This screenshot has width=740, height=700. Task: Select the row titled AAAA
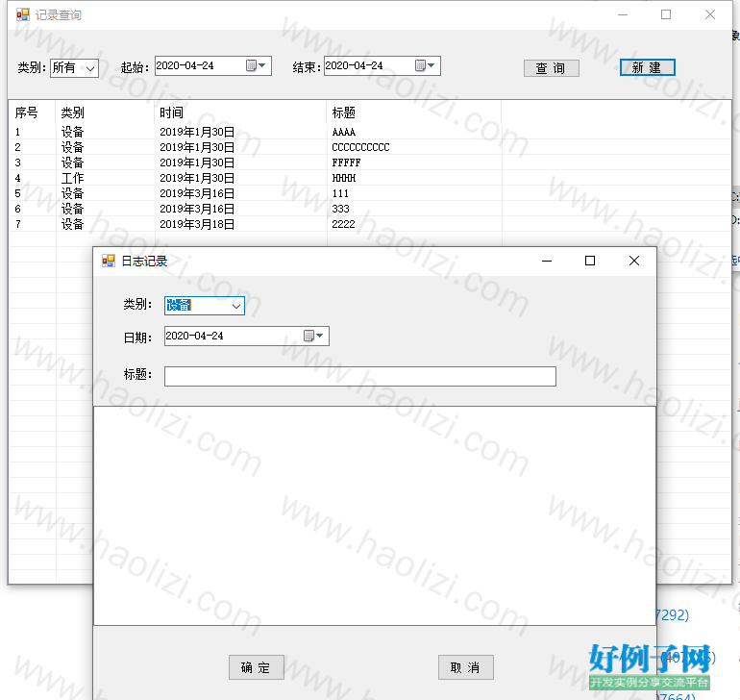[370, 132]
